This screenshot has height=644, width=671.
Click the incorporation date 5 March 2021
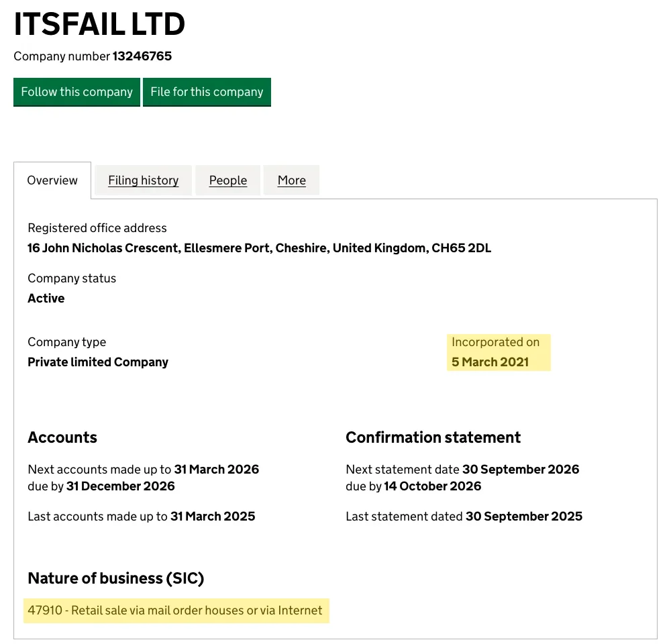(x=491, y=362)
